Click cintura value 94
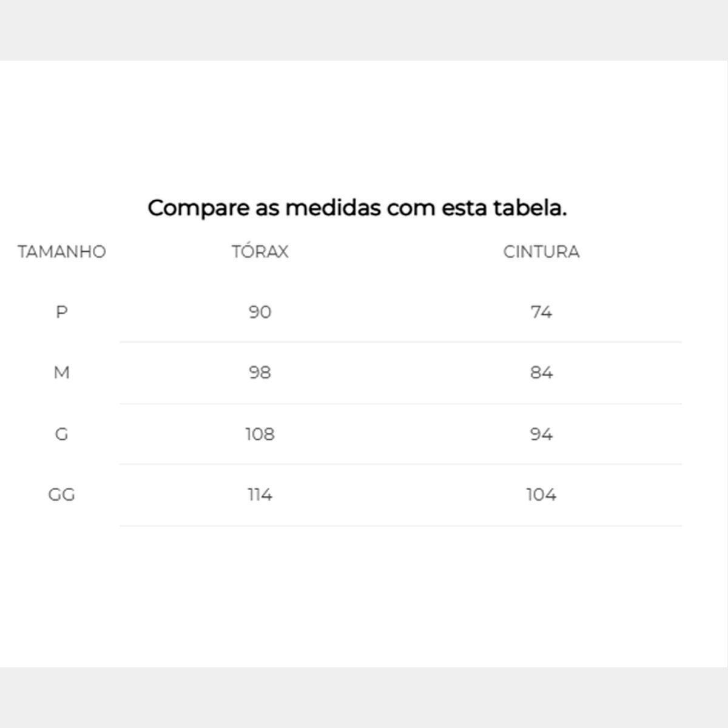 click(541, 434)
